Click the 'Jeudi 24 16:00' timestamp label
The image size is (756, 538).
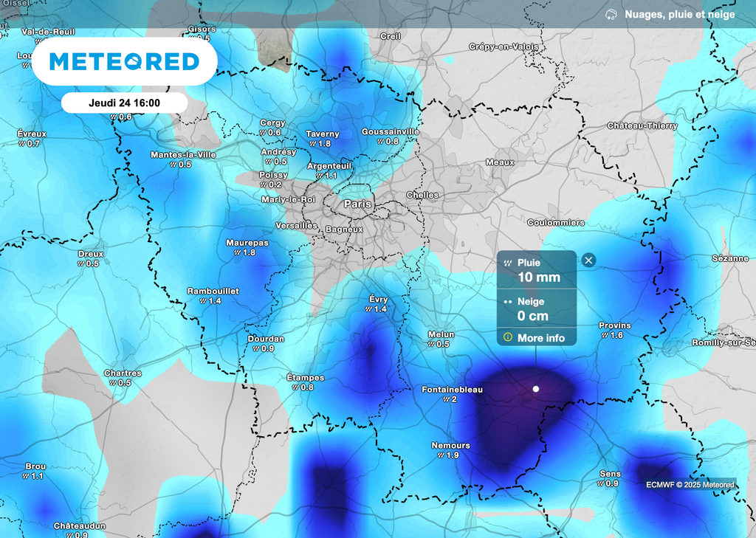(x=124, y=103)
